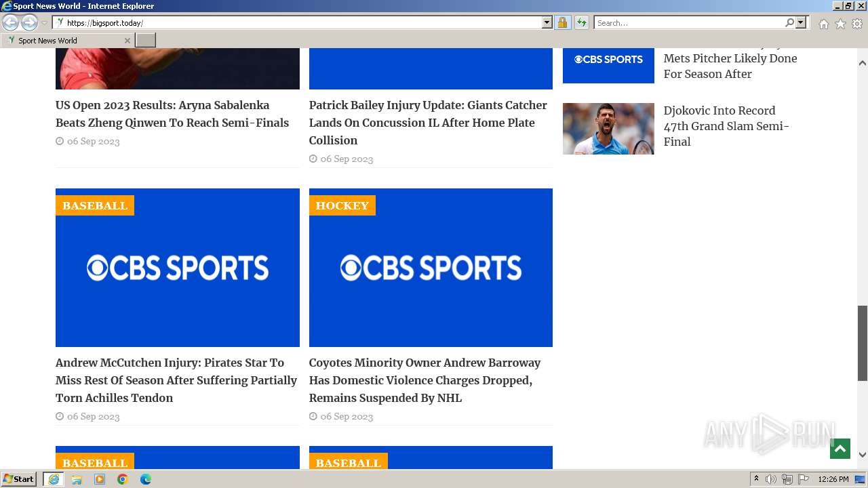Click the Coyotes article CBS Sports image
Viewport: 868px width, 488px height.
tap(431, 268)
